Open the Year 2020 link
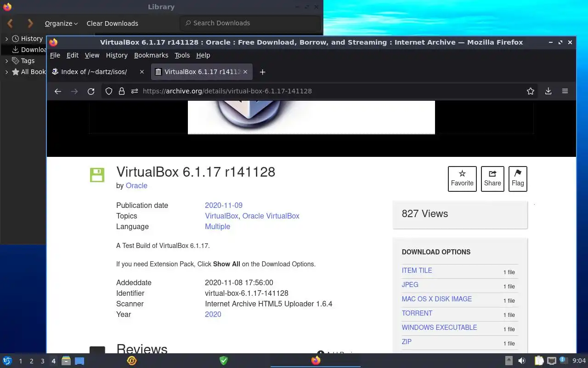 [x=213, y=314]
